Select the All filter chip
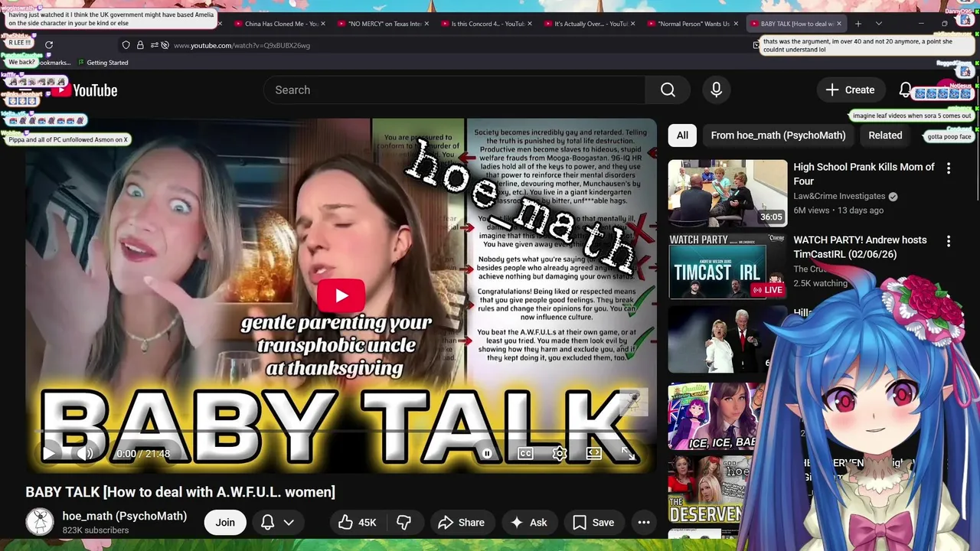Image resolution: width=980 pixels, height=551 pixels. click(x=682, y=135)
